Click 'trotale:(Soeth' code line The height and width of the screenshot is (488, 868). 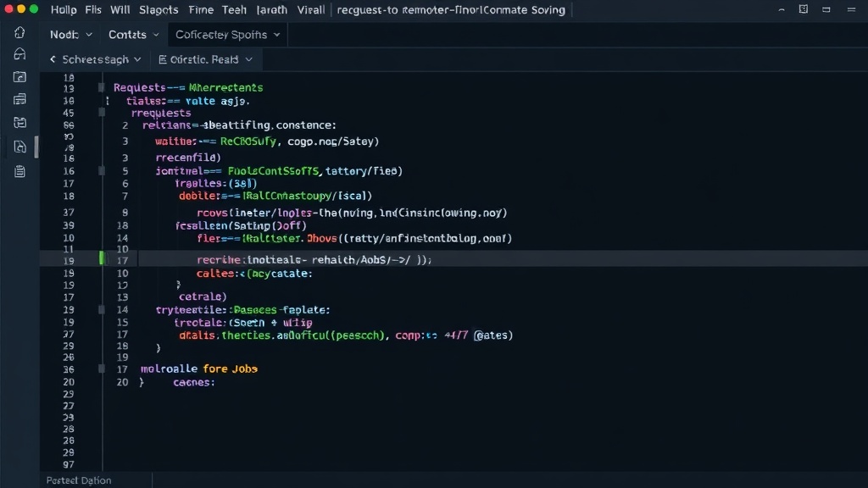(x=243, y=323)
